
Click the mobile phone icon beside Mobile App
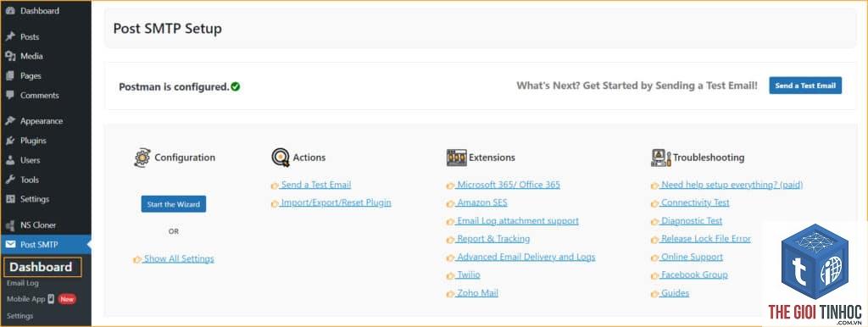coord(52,299)
